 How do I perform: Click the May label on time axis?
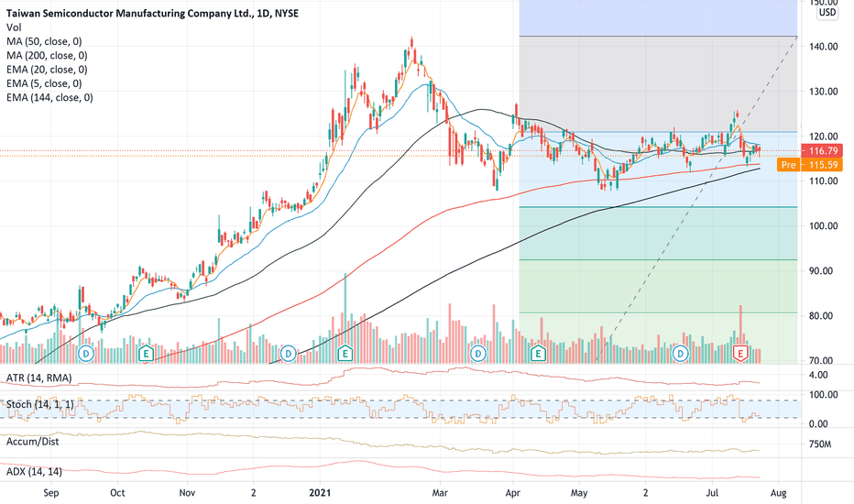pos(579,493)
